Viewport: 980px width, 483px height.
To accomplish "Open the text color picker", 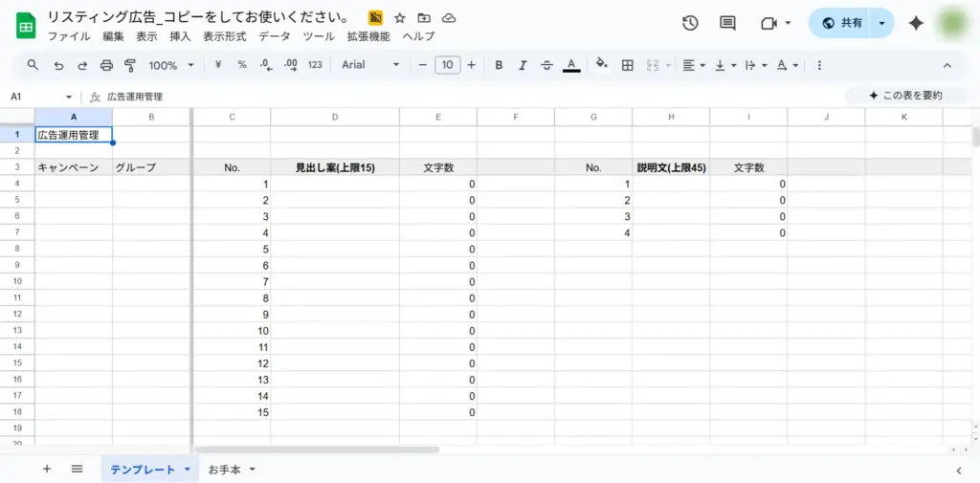I will (571, 65).
